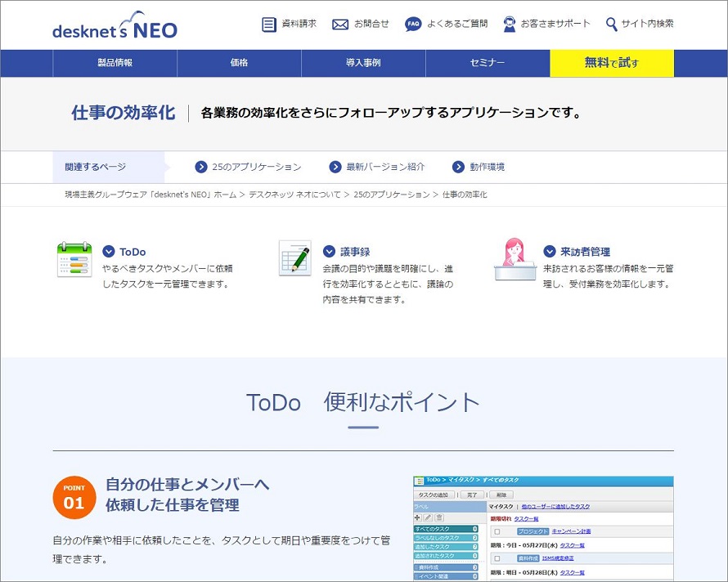The height and width of the screenshot is (582, 728).
Task: Jump to the 議事録 section title link
Action: pyautogui.click(x=355, y=252)
